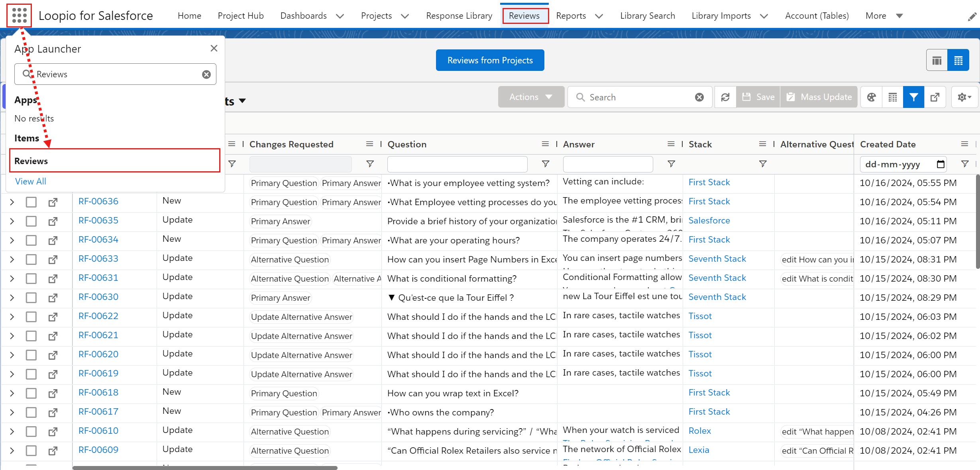Click the Seventh Stack link for RF-00633
980x470 pixels.
tap(717, 259)
